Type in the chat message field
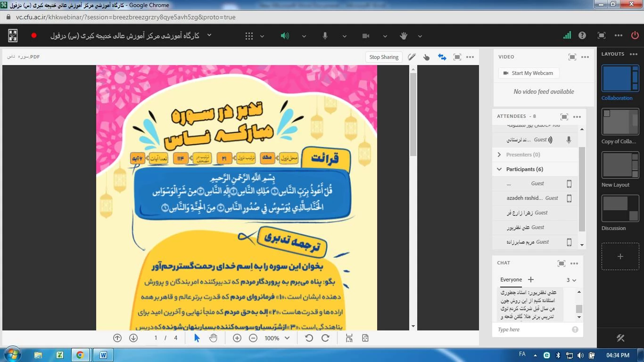Viewport: 644px width, 362px height. [x=533, y=329]
